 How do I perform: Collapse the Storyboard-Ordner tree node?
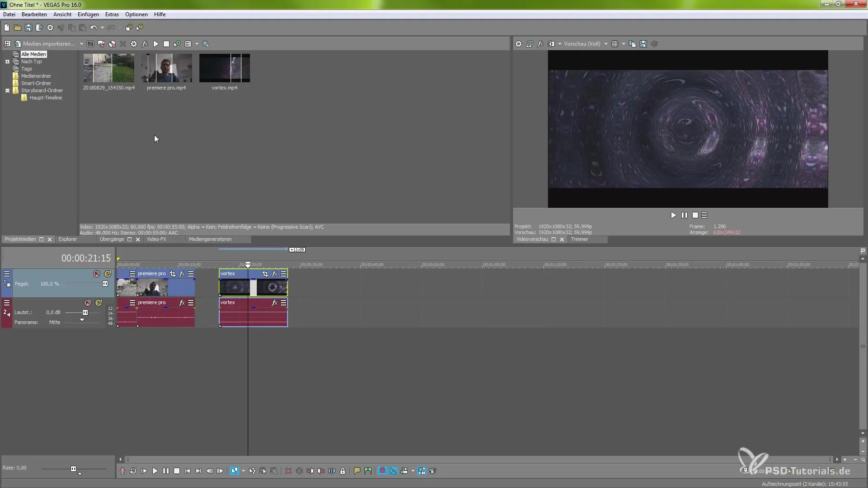tap(7, 90)
